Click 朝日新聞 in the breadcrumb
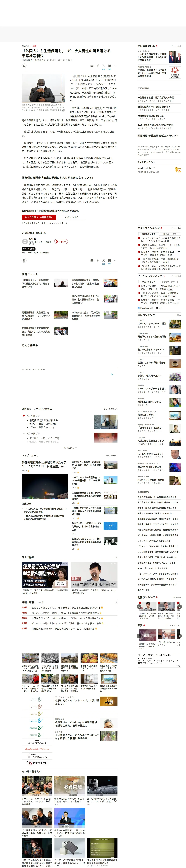The height and width of the screenshot is (868, 186). [25, 46]
